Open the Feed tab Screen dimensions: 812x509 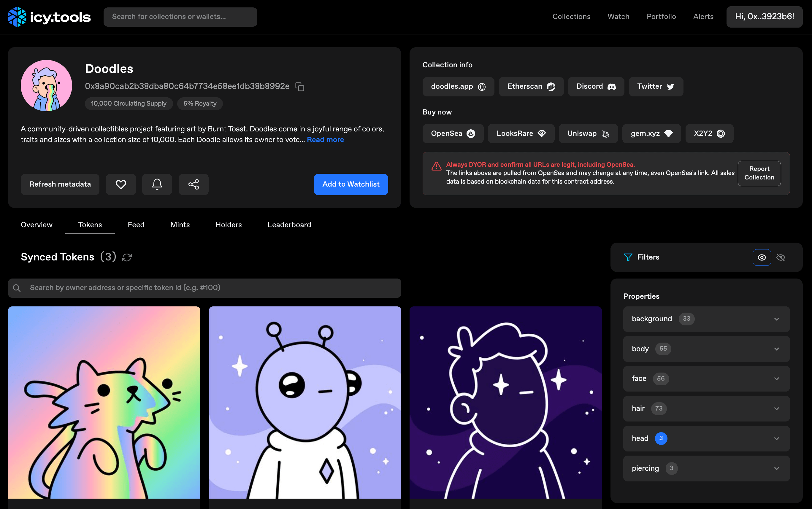click(x=136, y=225)
